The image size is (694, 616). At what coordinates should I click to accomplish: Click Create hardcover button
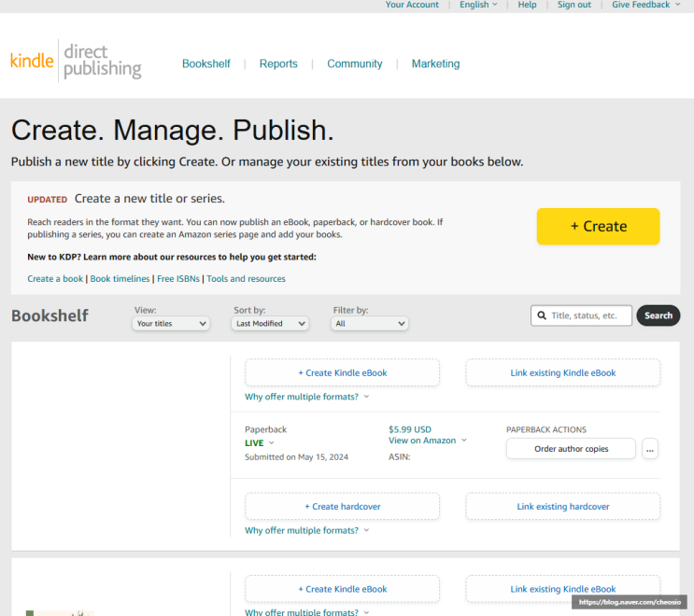click(x=342, y=506)
